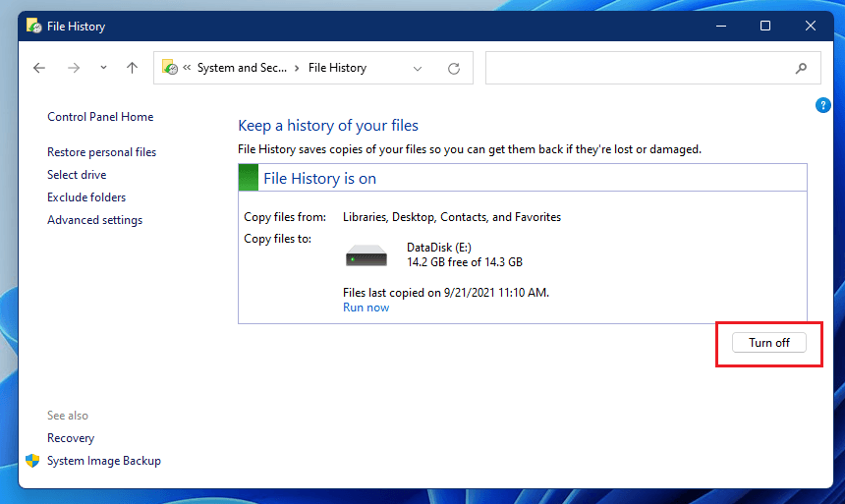Image resolution: width=845 pixels, height=504 pixels.
Task: Click '14.2 GB free of 14.3 GB' text
Action: pos(465,262)
